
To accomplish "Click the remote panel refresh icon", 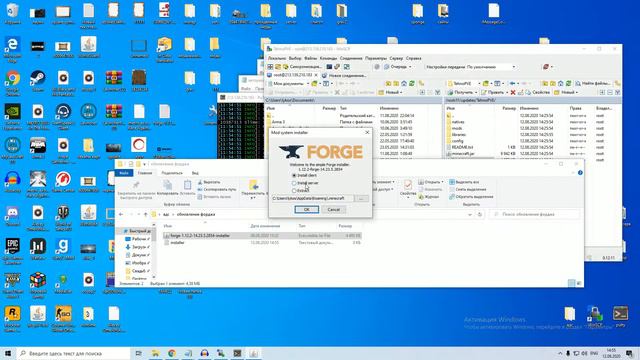I will pos(568,83).
